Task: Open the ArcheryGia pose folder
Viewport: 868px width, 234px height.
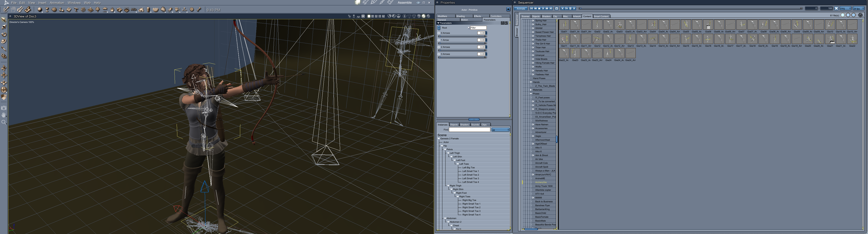Action: [541, 182]
